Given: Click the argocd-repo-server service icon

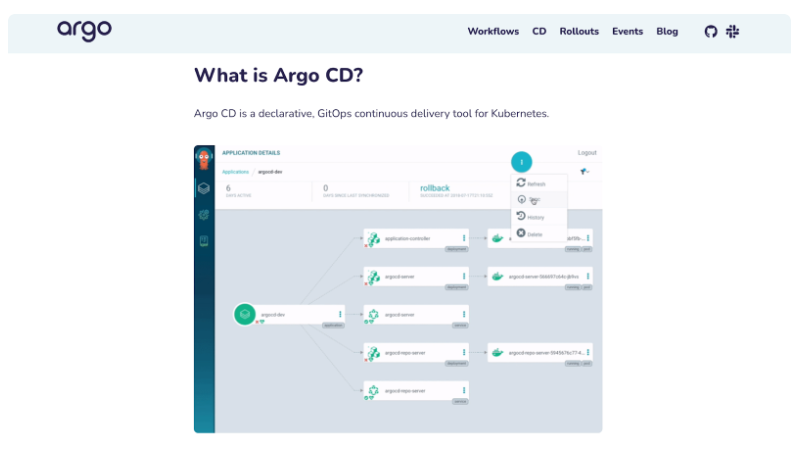Looking at the screenshot, I should pyautogui.click(x=373, y=391).
